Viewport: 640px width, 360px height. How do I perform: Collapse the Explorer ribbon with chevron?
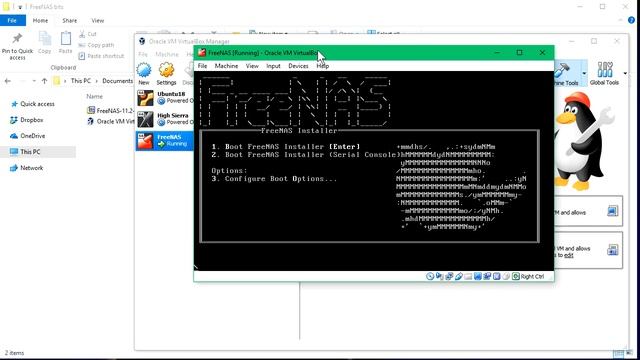tap(620, 20)
